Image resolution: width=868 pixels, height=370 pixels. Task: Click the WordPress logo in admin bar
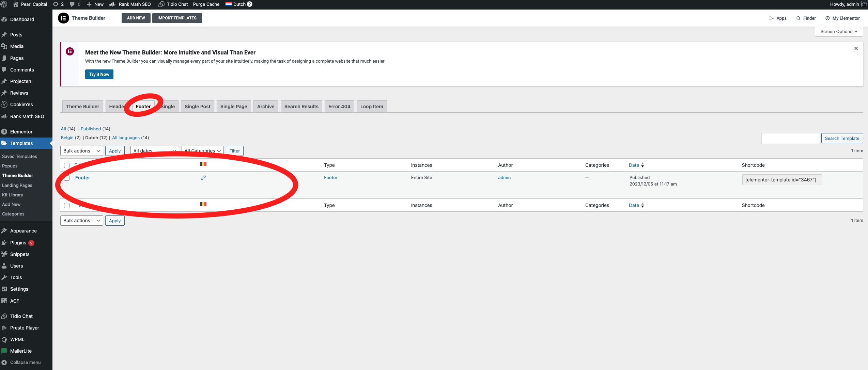point(4,4)
